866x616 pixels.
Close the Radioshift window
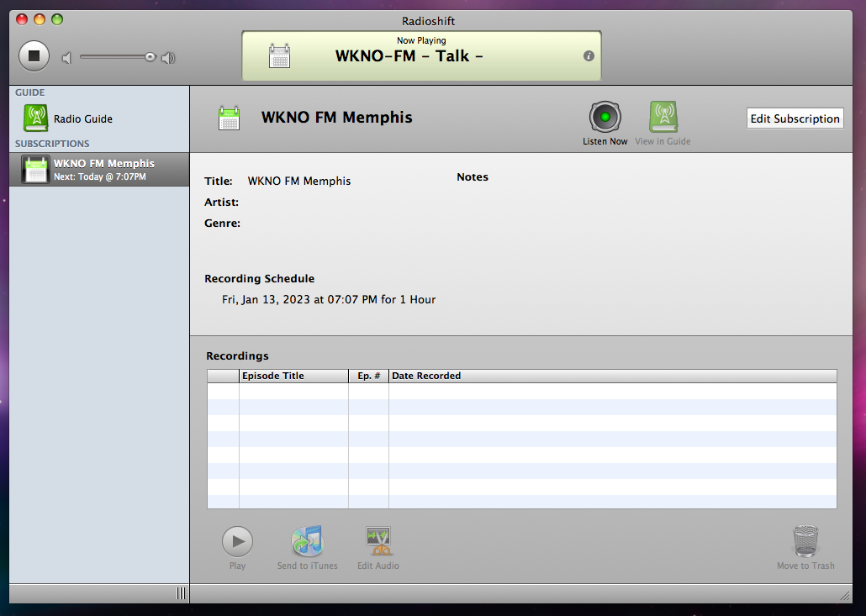point(22,20)
